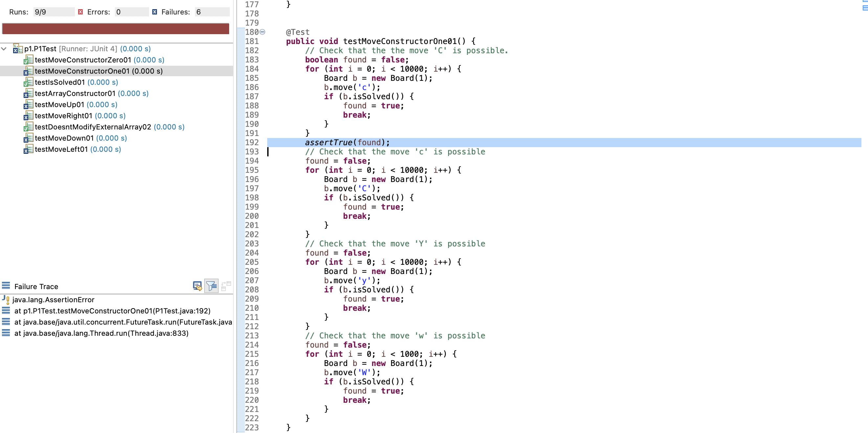This screenshot has height=433, width=868.
Task: Click the red error icon beside Errors label
Action: point(80,11)
